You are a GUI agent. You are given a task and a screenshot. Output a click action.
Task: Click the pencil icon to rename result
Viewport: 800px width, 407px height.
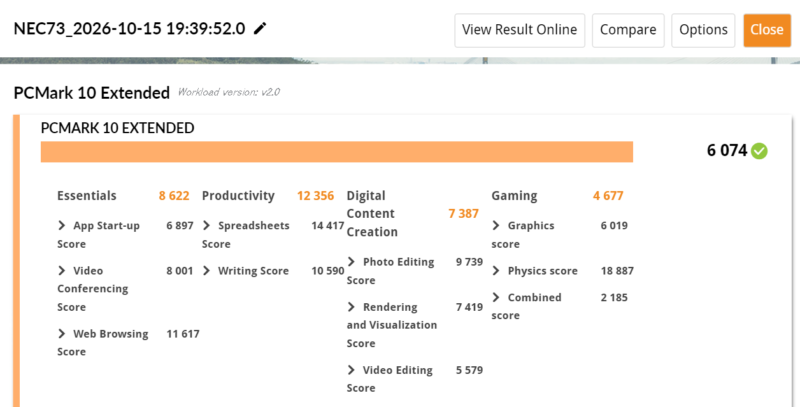point(260,29)
